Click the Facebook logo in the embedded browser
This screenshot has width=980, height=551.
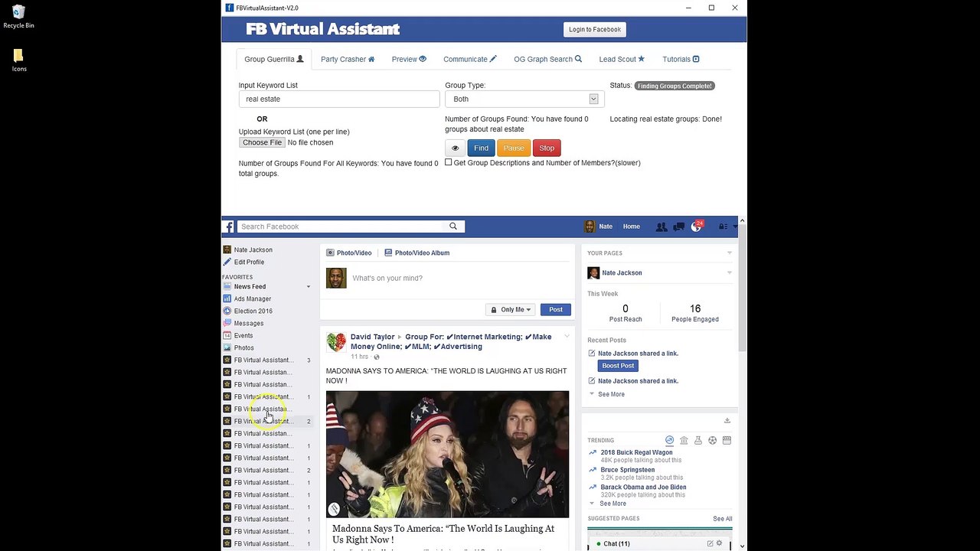(229, 227)
